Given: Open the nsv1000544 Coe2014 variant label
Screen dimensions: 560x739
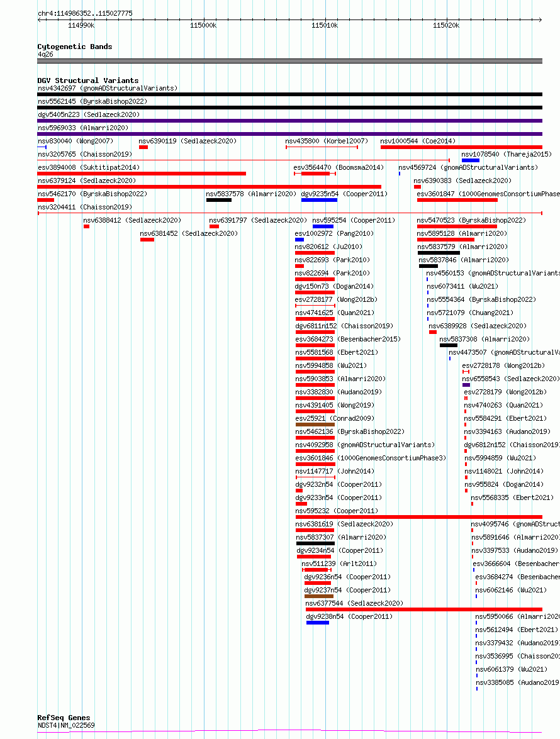Looking at the screenshot, I should click(x=418, y=141).
